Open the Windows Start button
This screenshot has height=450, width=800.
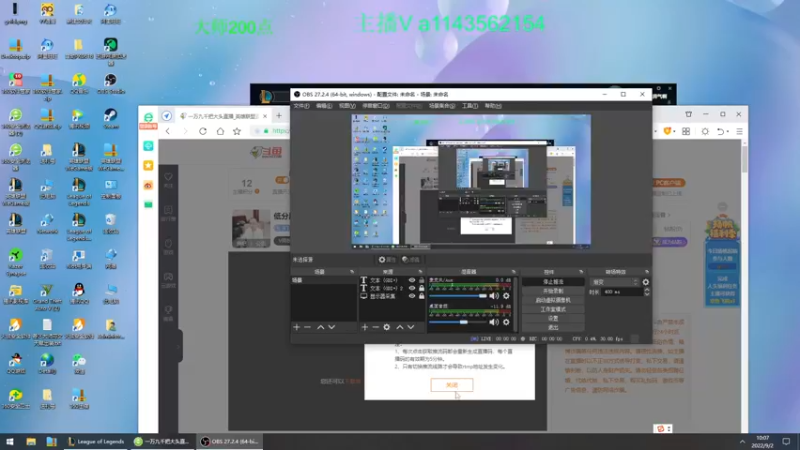pyautogui.click(x=10, y=441)
